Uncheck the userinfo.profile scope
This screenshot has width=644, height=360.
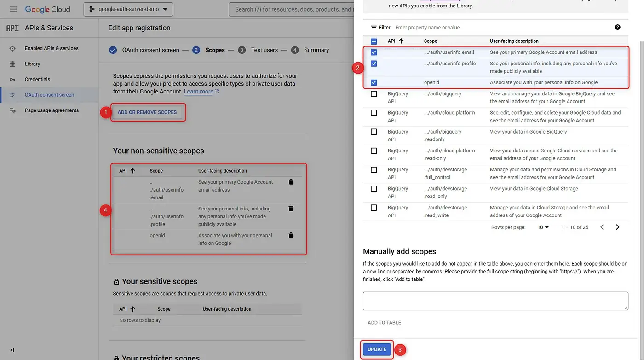pos(374,64)
